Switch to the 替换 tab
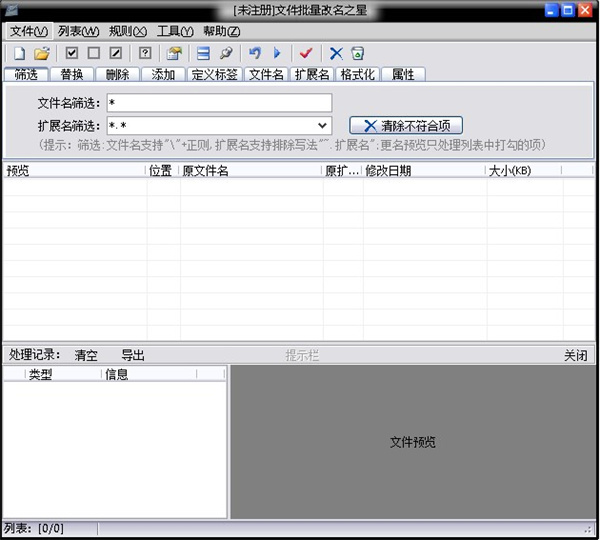 (72, 75)
